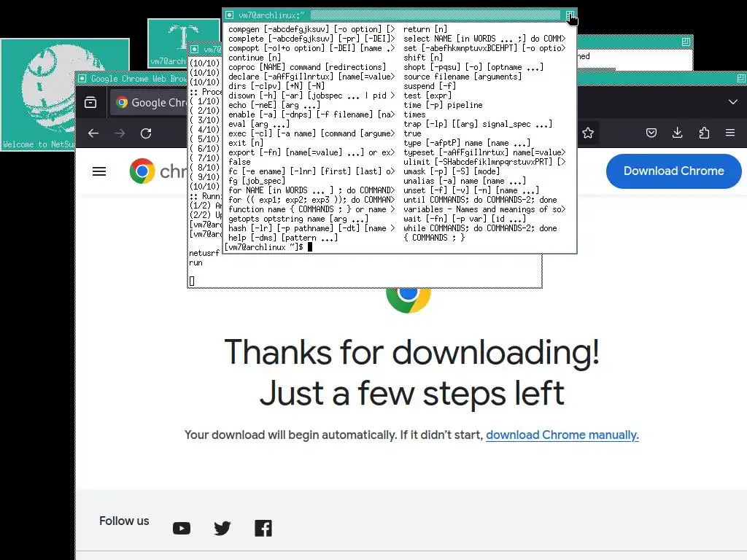Follow the download Chrome manually link
The width and height of the screenshot is (747, 560).
coord(562,435)
